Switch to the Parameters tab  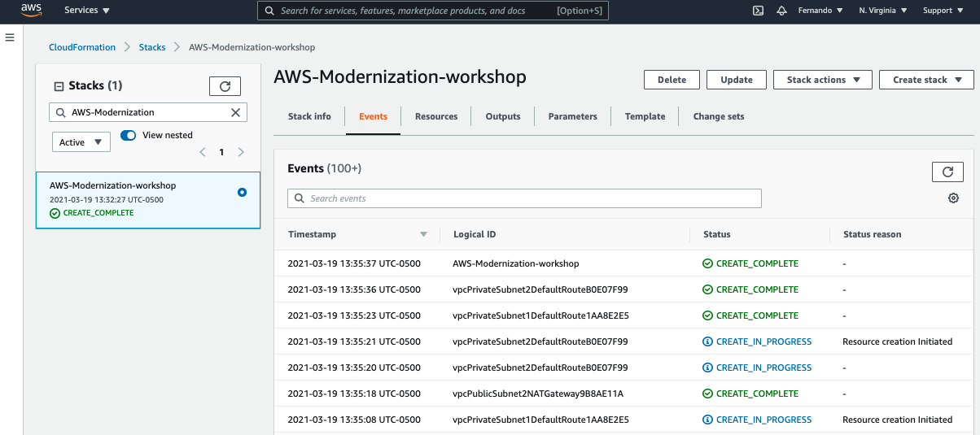573,116
